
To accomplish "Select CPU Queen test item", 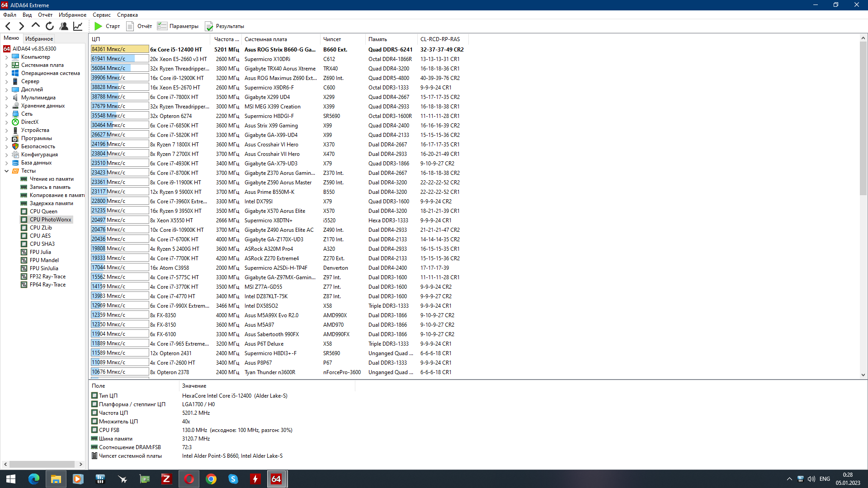I will point(43,211).
